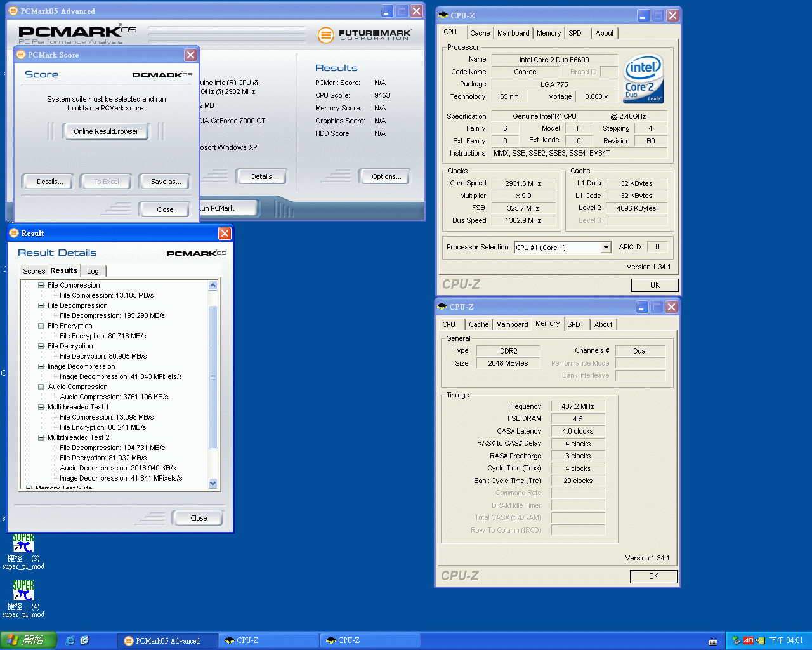Open the Log tab in Result window
This screenshot has height=650, width=812.
coord(93,271)
